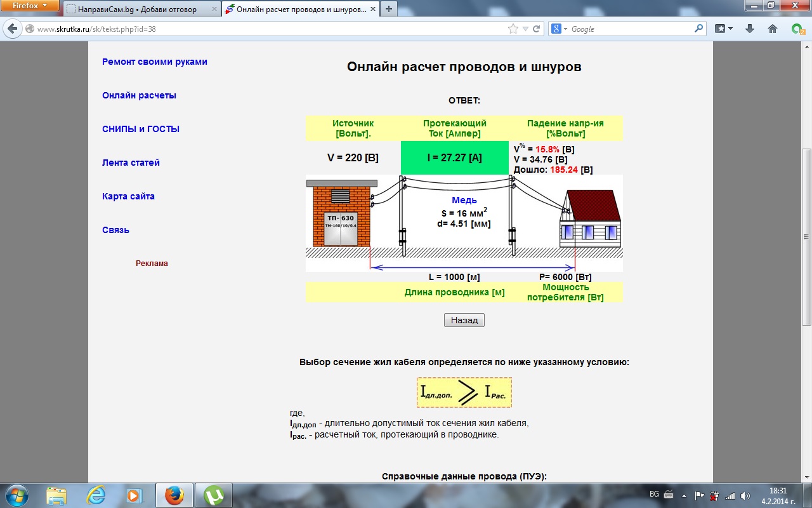This screenshot has height=508, width=812.
Task: Switch to the НаправиСам.bg tab
Action: [136, 10]
